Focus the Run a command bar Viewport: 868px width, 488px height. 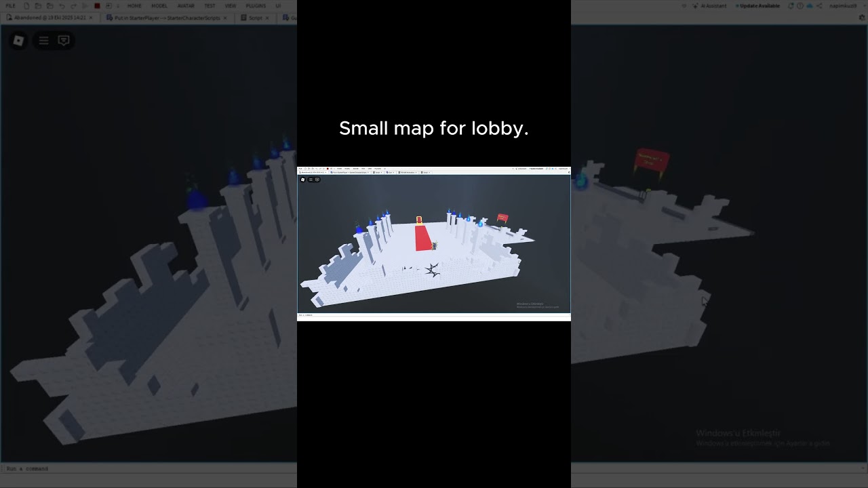click(x=434, y=468)
